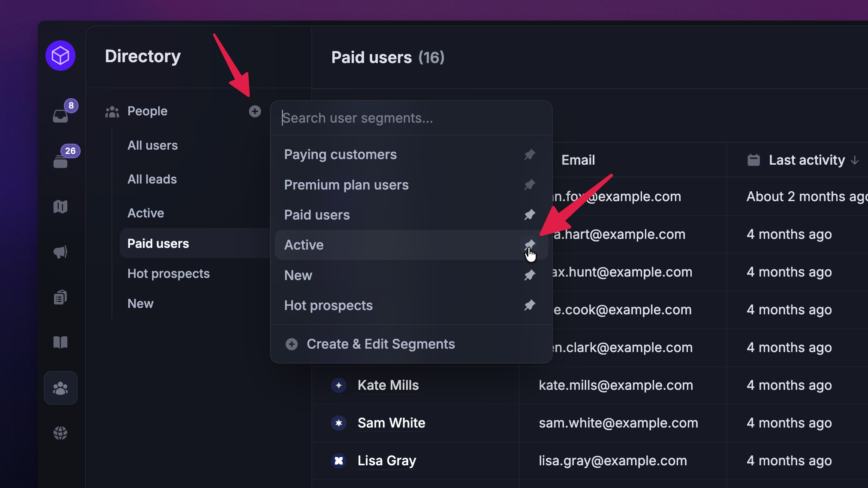The image size is (868, 488).
Task: Open Kate Mills profile link
Action: [x=388, y=385]
